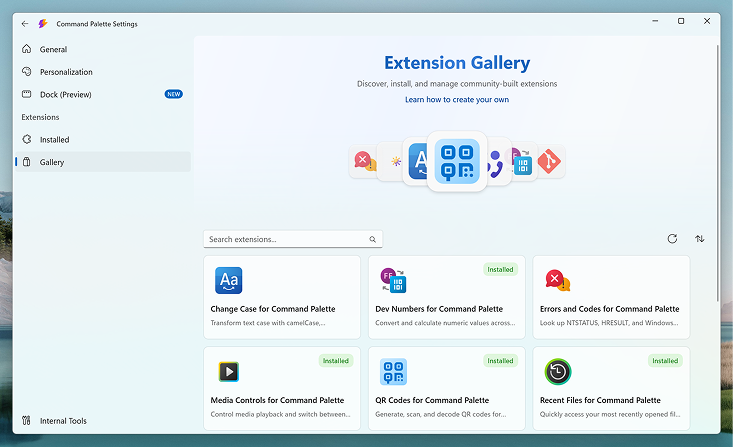Screen dimensions: 733x447
Task: Click the QR Codes extension icon
Action: tap(394, 372)
